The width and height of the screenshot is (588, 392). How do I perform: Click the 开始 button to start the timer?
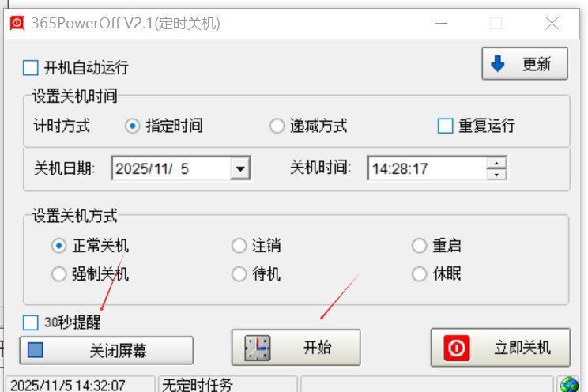click(x=296, y=348)
